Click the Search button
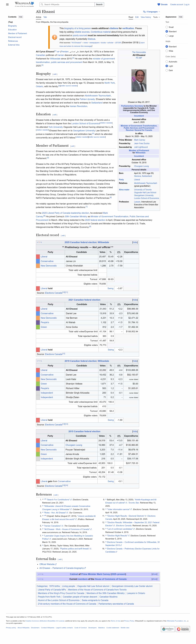 click(99, 4)
